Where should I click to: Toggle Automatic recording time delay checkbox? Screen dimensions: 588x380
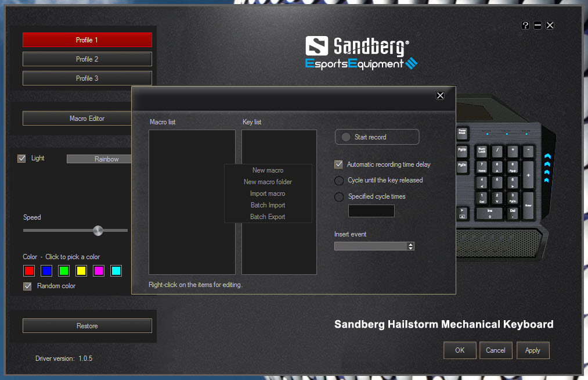338,164
